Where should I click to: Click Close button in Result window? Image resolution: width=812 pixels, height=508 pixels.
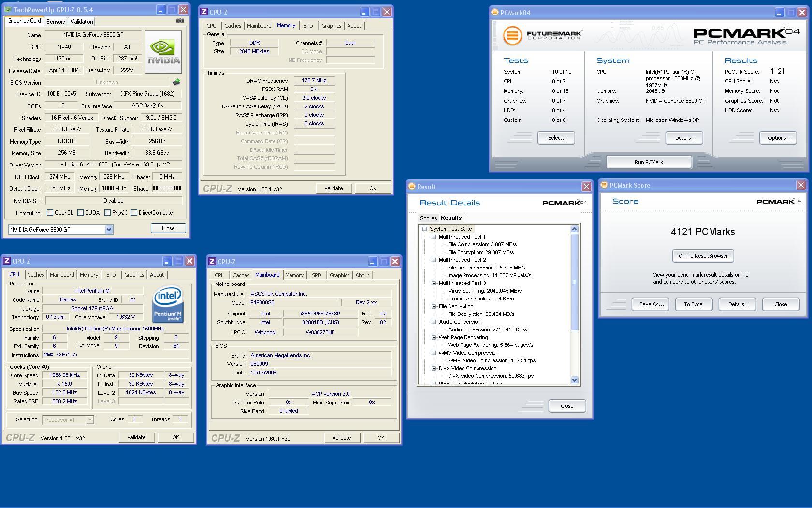click(567, 406)
